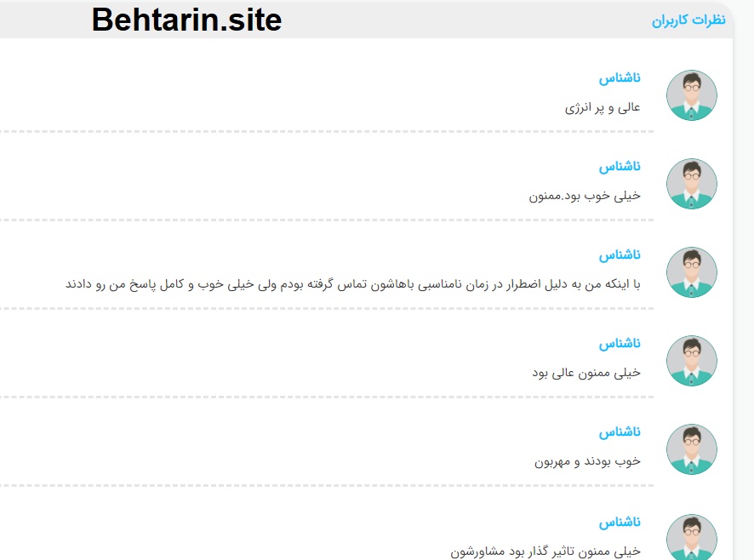Viewport: 754px width, 560px height.
Task: Click username "ناشناس" above "عالی و پر انرژی"
Action: pos(620,78)
